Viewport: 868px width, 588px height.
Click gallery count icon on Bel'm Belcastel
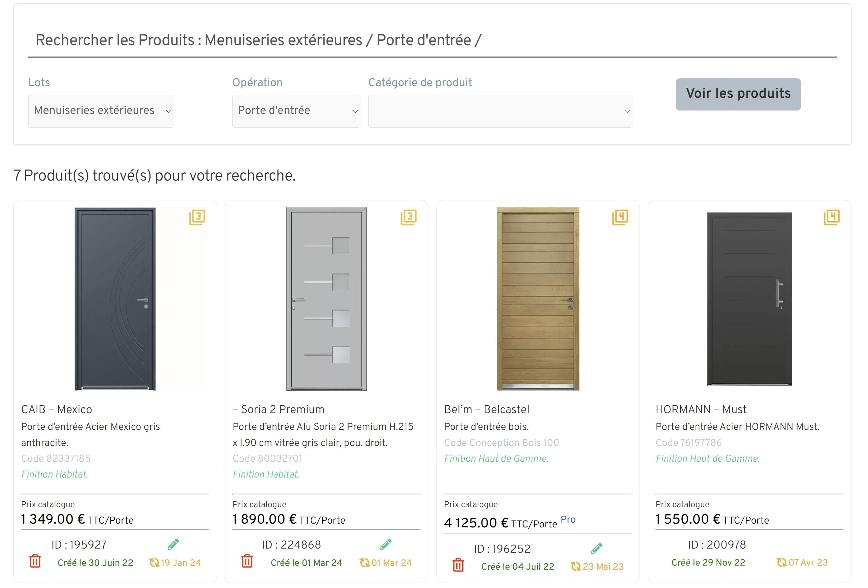pyautogui.click(x=620, y=217)
